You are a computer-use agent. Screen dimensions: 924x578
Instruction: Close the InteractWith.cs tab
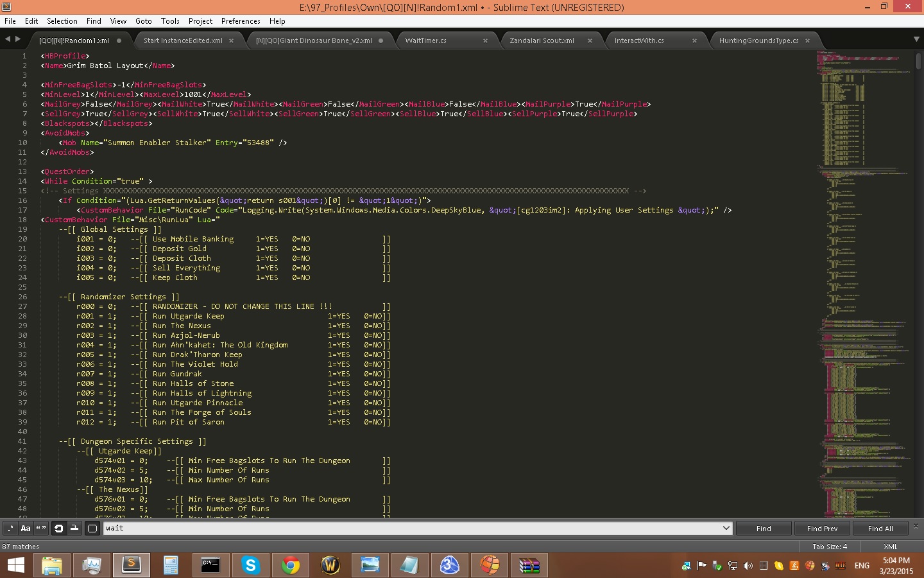pos(694,40)
